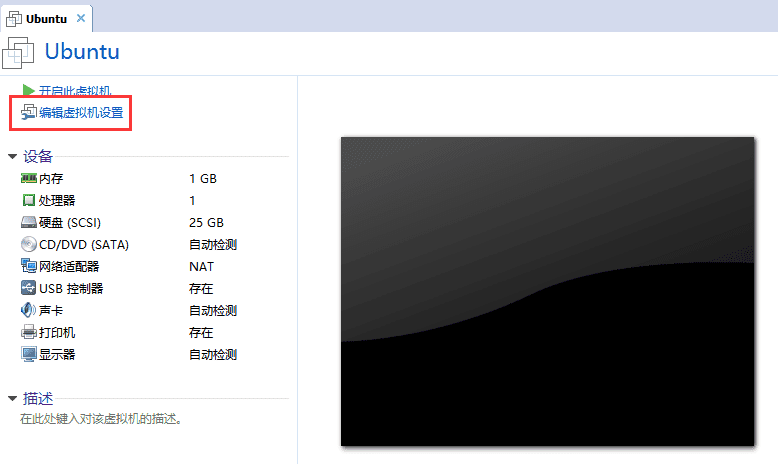This screenshot has width=778, height=464.
Task: Switch to the Ubuntu tab
Action: (x=46, y=19)
